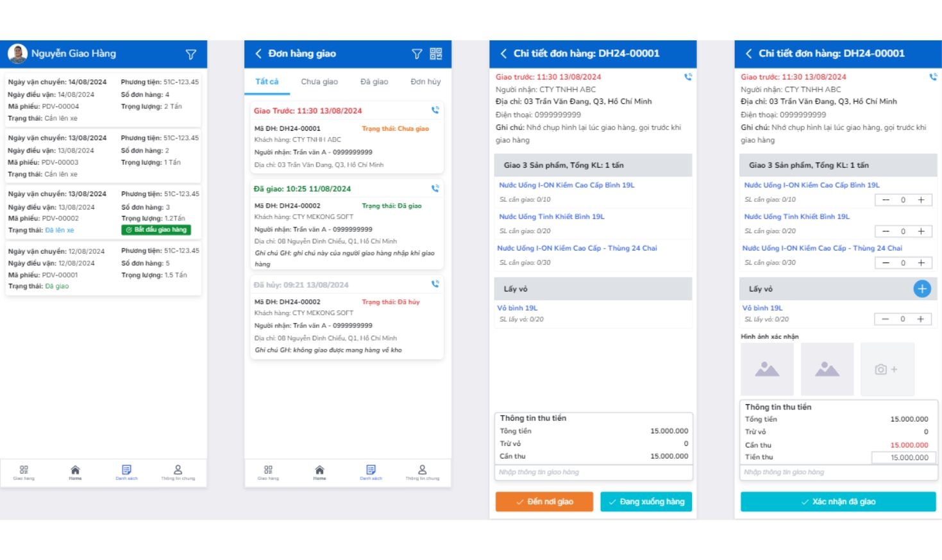Select Home in the bottom navigation

coord(74,472)
